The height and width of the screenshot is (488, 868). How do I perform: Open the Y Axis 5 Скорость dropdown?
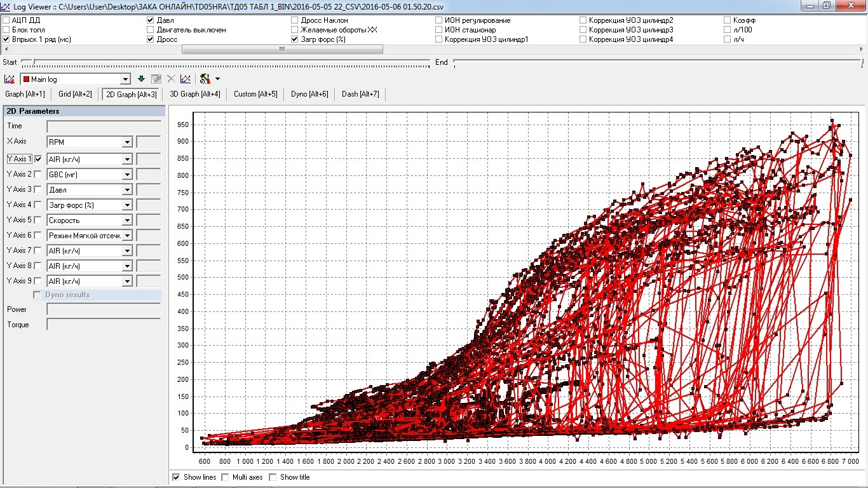[x=127, y=220]
